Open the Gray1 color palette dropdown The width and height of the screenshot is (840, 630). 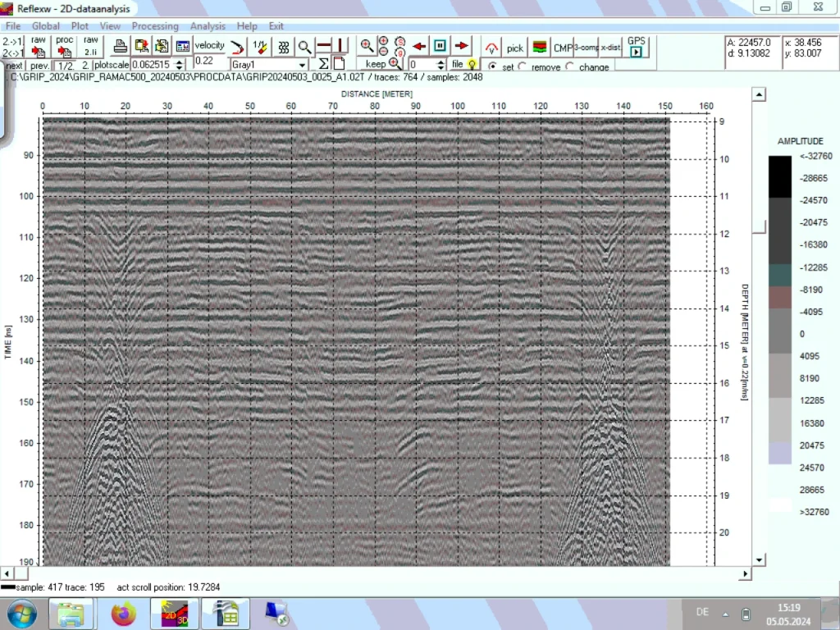pyautogui.click(x=302, y=65)
